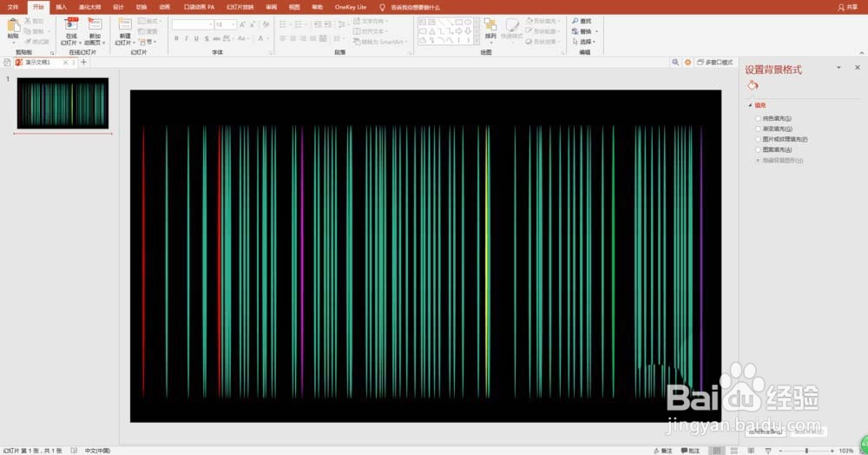Click Multi-window mode (多窗口模式) button

tap(715, 63)
